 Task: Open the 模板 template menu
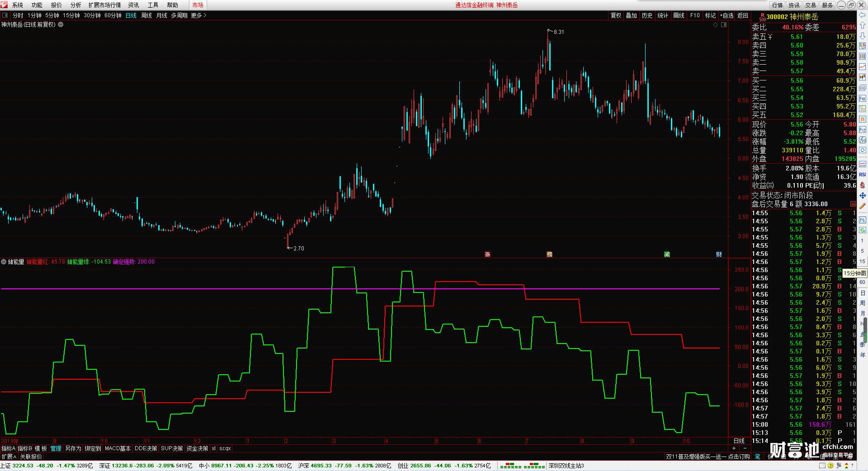tap(41, 448)
